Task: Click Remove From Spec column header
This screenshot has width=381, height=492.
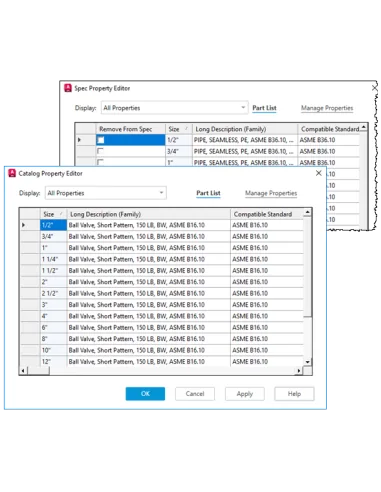Action: pos(130,129)
